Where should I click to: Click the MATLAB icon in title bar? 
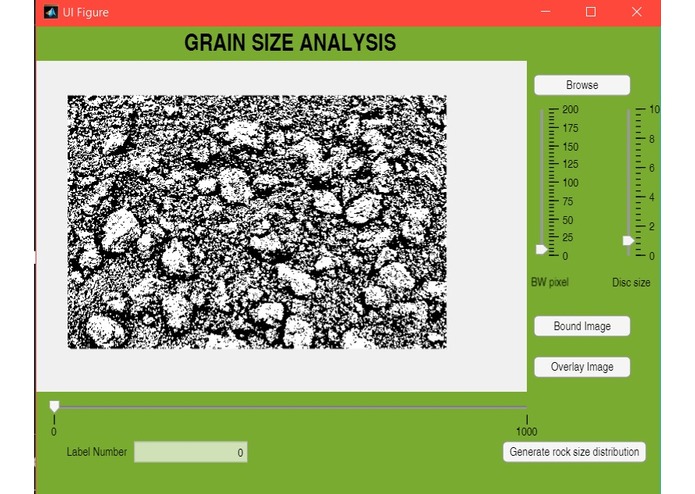pyautogui.click(x=51, y=12)
